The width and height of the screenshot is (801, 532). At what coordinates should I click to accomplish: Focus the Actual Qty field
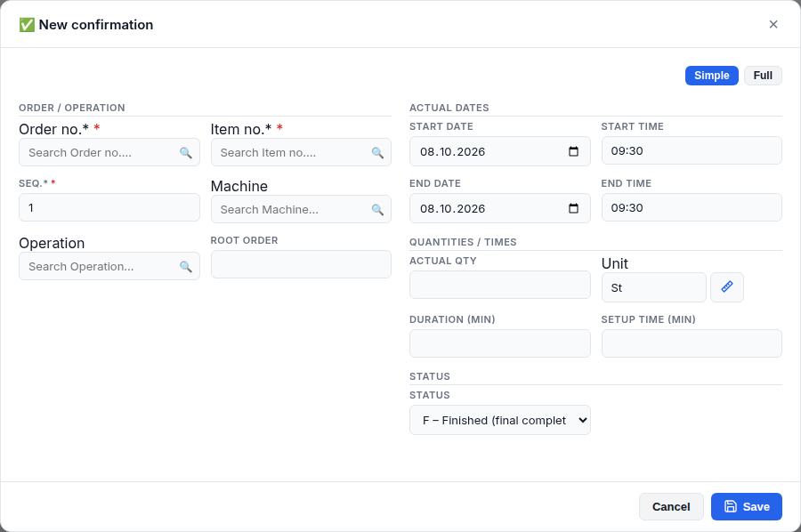pos(499,285)
